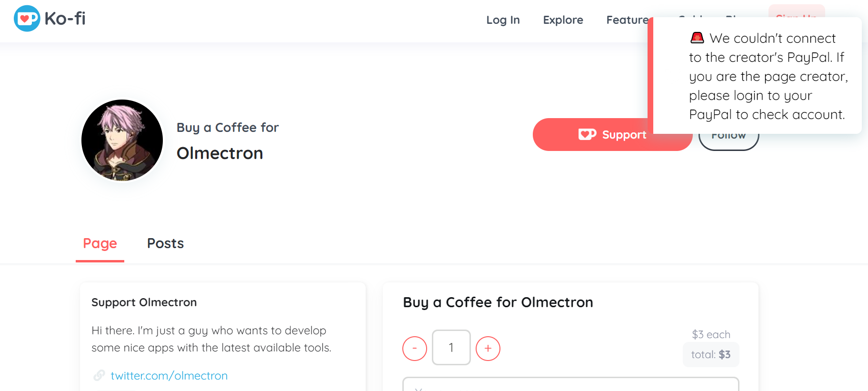Open the twitter.com/olmectron link

pos(169,376)
